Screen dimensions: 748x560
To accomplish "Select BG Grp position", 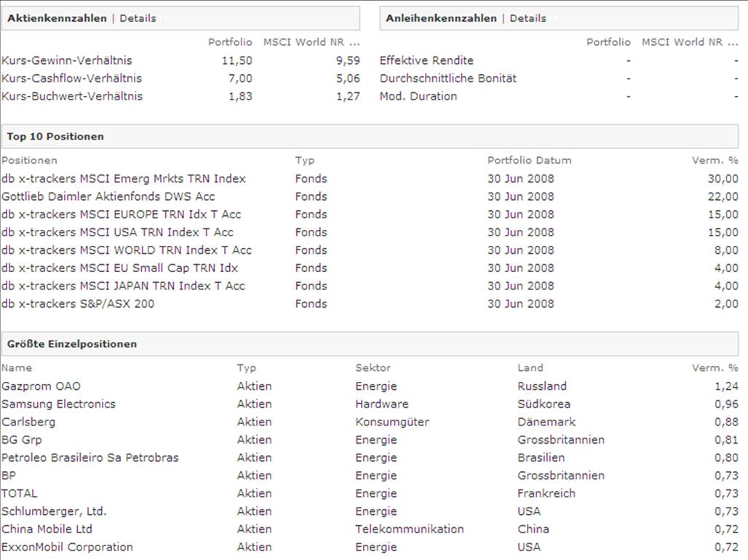I will pos(22,440).
